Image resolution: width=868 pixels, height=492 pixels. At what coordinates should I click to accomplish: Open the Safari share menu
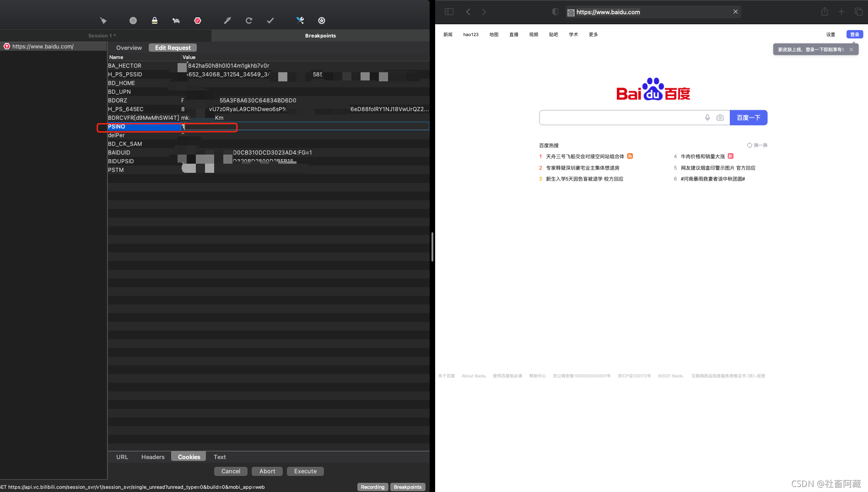pos(825,11)
